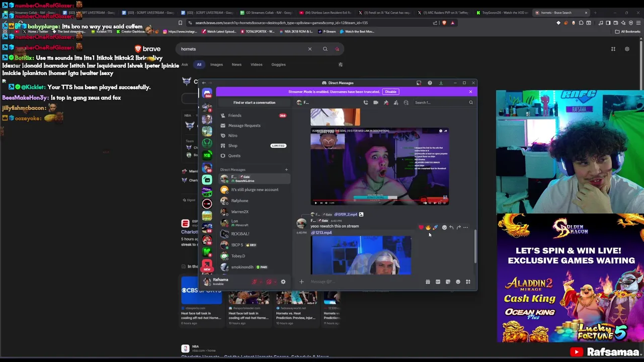The image size is (644, 362).
Task: Show user profile icon in Discord header
Action: click(x=406, y=103)
